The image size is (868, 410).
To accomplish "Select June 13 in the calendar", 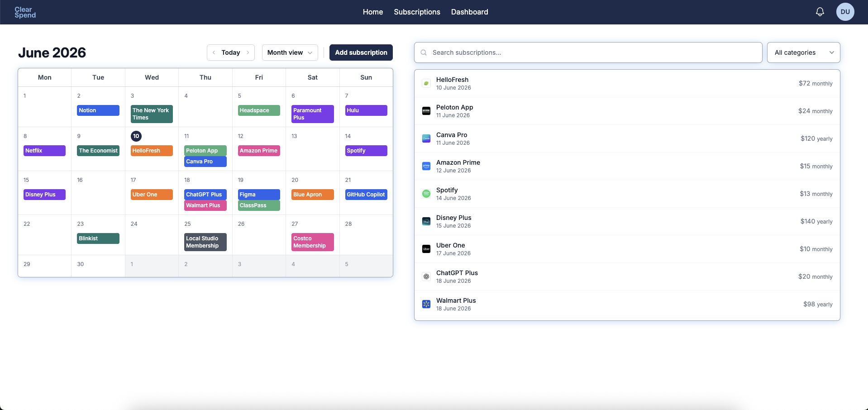I will (294, 136).
